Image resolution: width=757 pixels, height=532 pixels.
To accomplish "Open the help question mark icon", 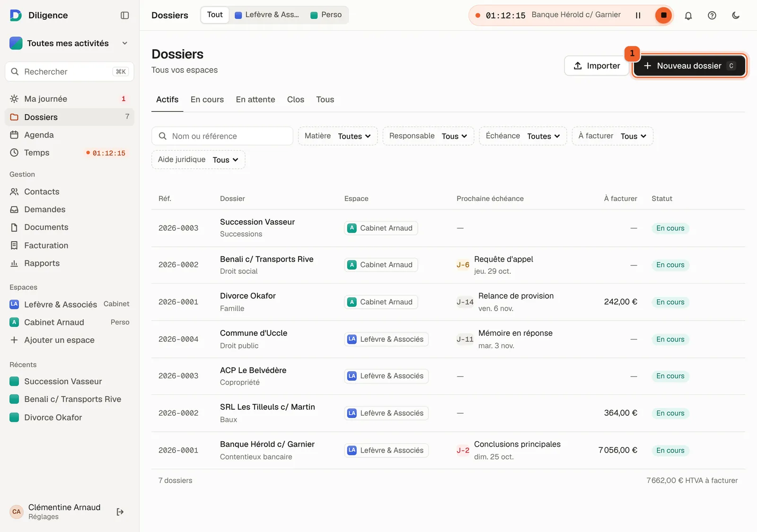I will (x=712, y=15).
